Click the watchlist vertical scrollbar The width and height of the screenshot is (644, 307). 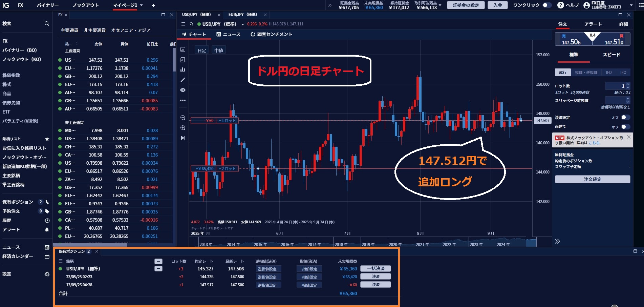pos(174,60)
